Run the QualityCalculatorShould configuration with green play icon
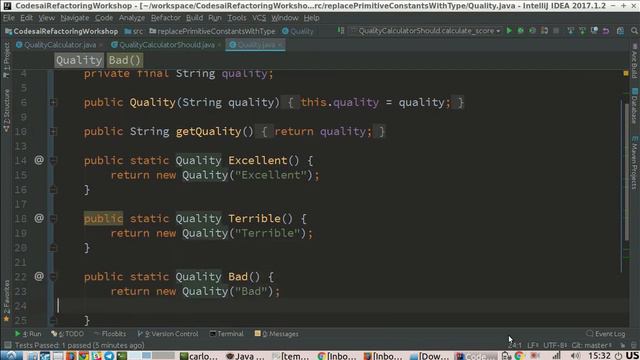The image size is (640, 360). click(509, 31)
